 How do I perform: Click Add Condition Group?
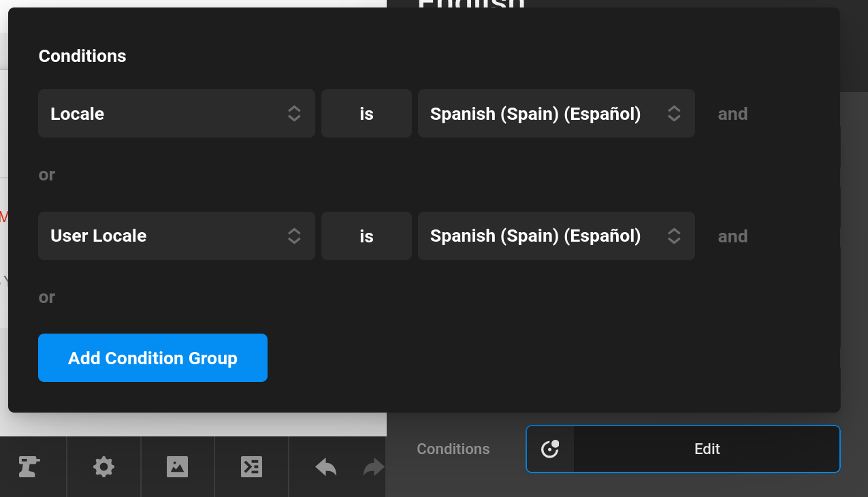click(152, 358)
